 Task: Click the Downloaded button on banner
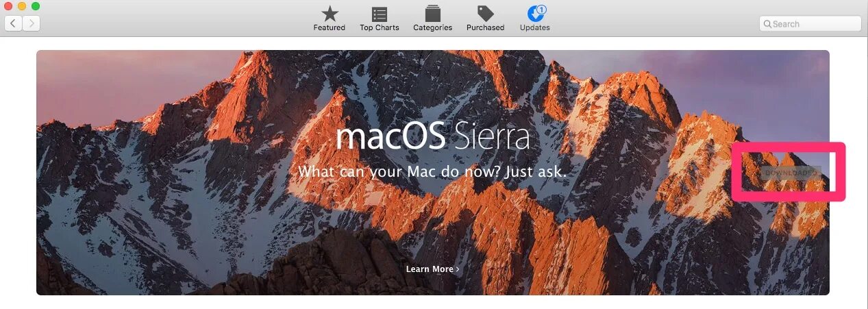click(x=790, y=173)
